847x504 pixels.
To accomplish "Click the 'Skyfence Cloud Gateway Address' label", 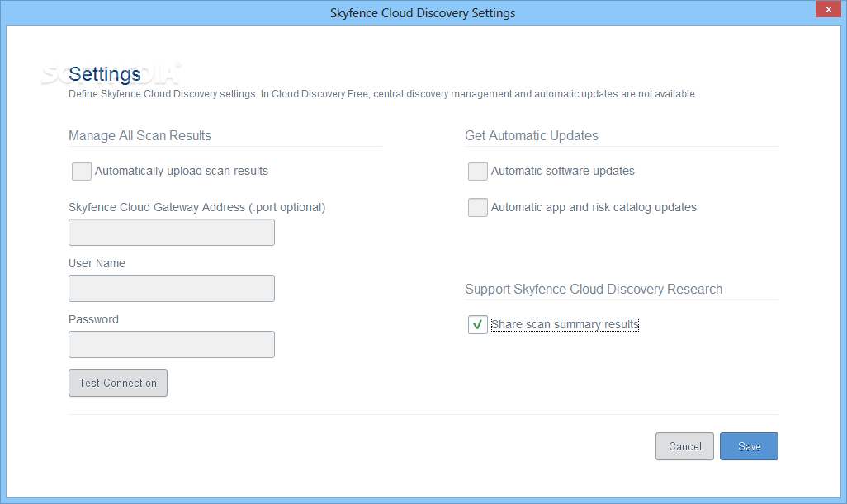I will click(196, 207).
